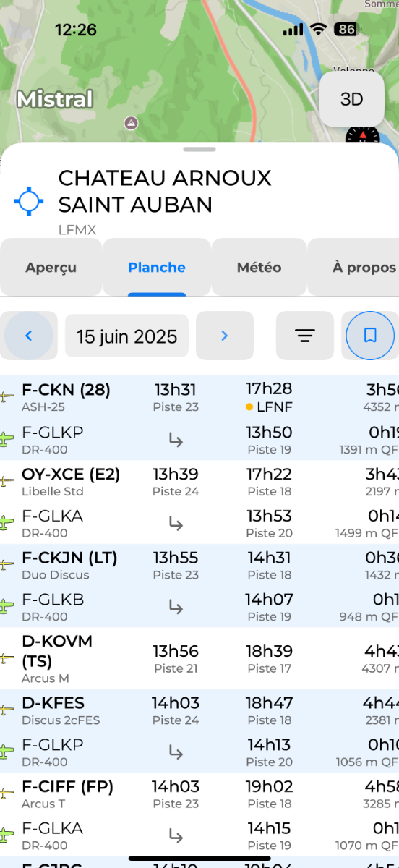This screenshot has height=868, width=399.
Task: Toggle the bookmark icon button
Action: (x=370, y=336)
